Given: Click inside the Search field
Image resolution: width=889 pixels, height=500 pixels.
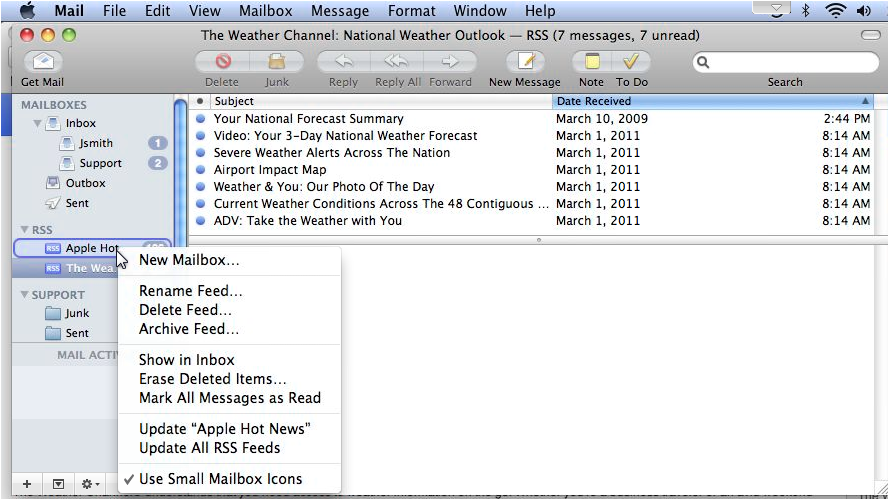Looking at the screenshot, I should pos(790,62).
